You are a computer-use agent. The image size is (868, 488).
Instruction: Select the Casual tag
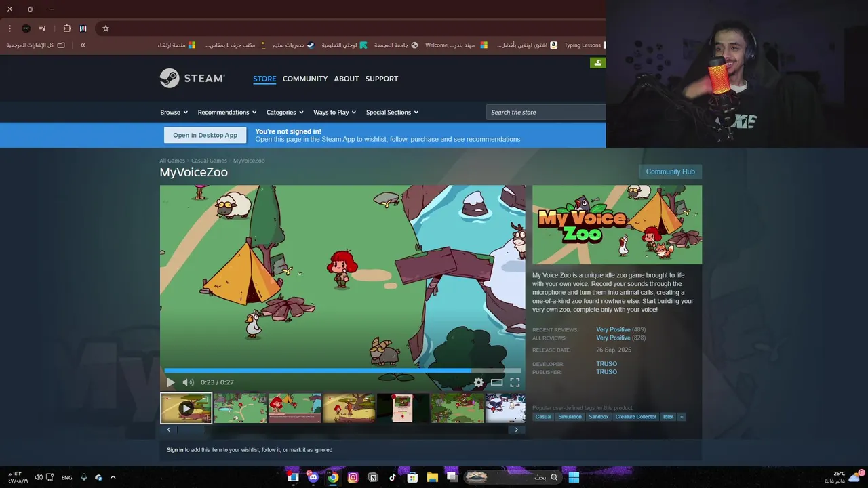pyautogui.click(x=543, y=417)
